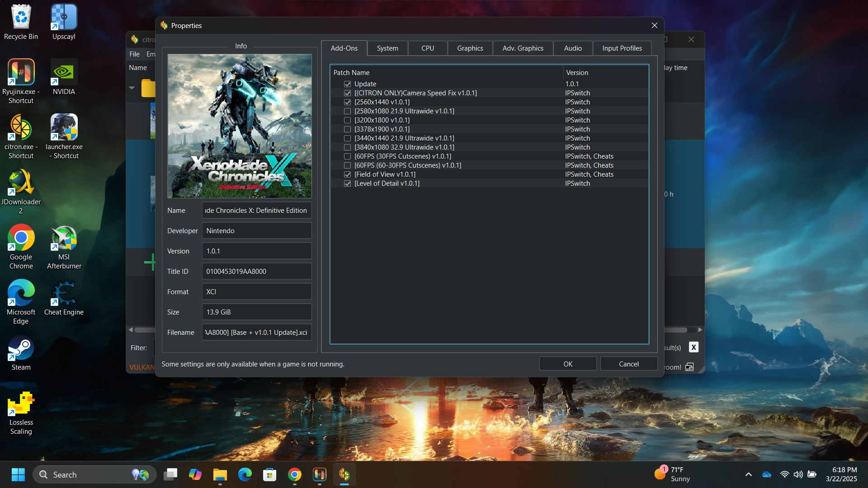Open the clock and date panel
Viewport: 868px width, 488px height.
pyautogui.click(x=841, y=474)
